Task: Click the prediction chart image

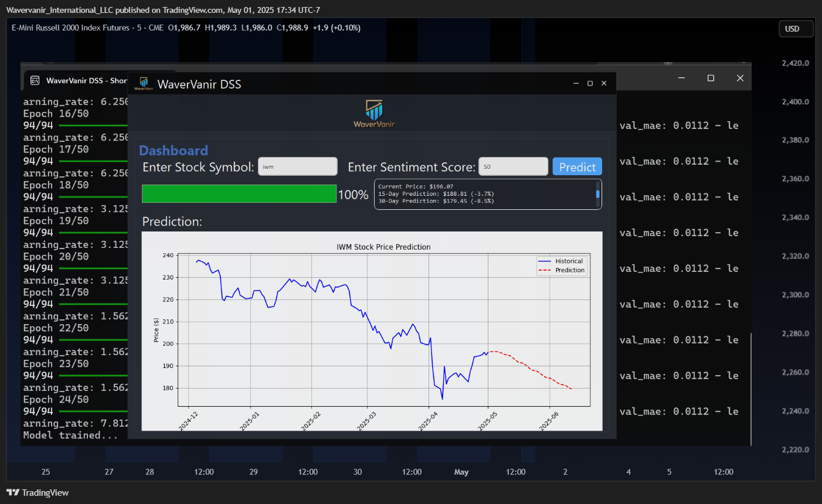Action: click(x=372, y=331)
